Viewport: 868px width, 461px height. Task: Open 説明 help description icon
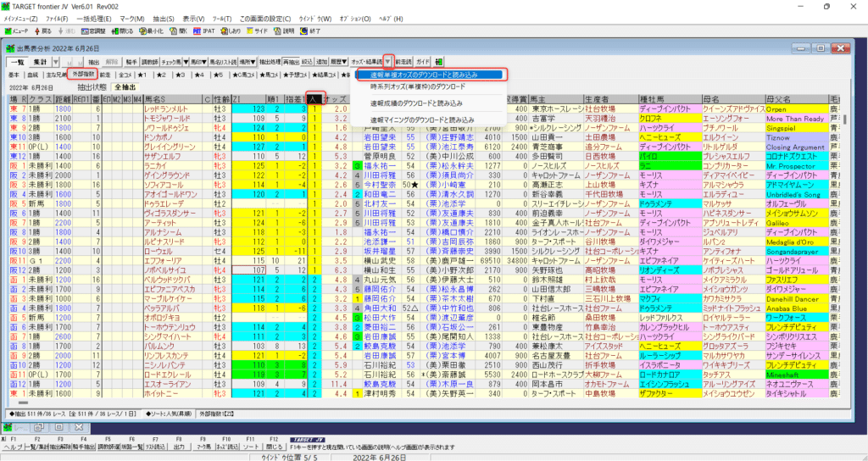284,31
